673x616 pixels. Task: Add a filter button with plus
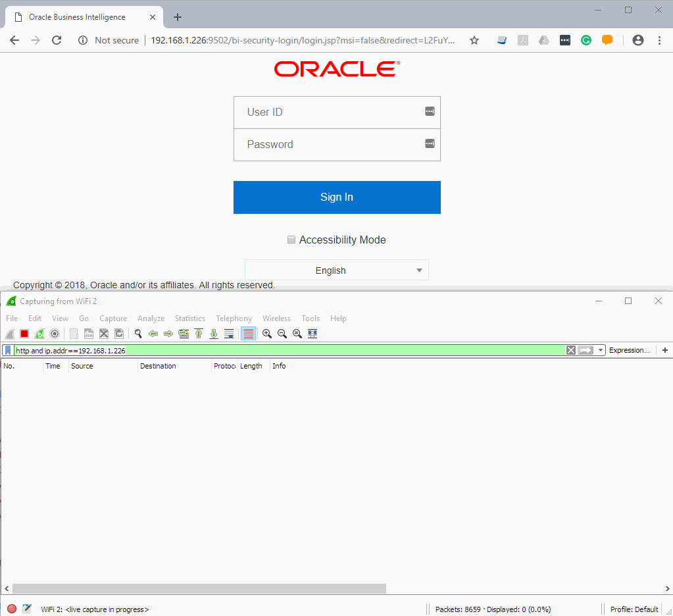pyautogui.click(x=665, y=350)
